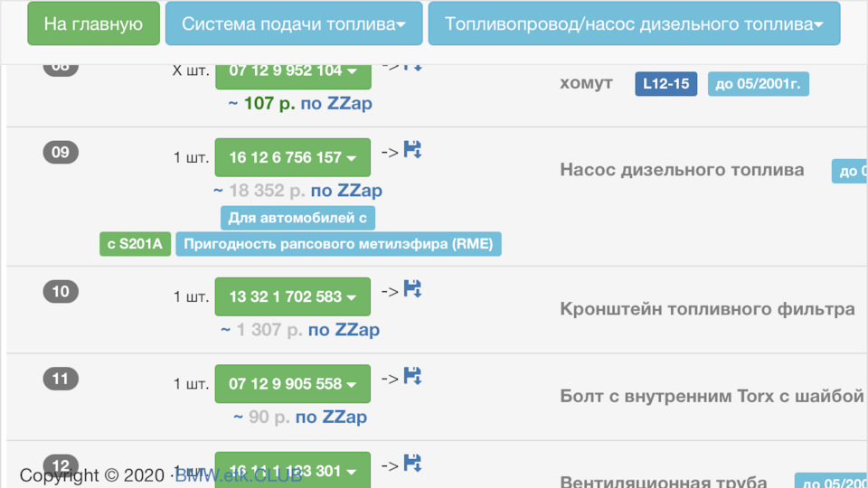Viewport: 868px width, 488px height.
Task: Click save icon next to part 16 12 6 756 157
Action: coord(412,150)
